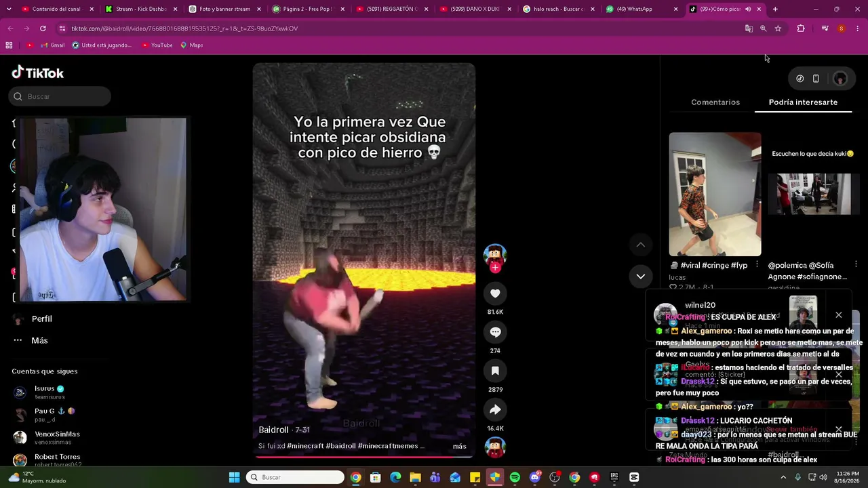Image resolution: width=868 pixels, height=488 pixels.
Task: Close the wilnel20 notification popup
Action: (839, 315)
